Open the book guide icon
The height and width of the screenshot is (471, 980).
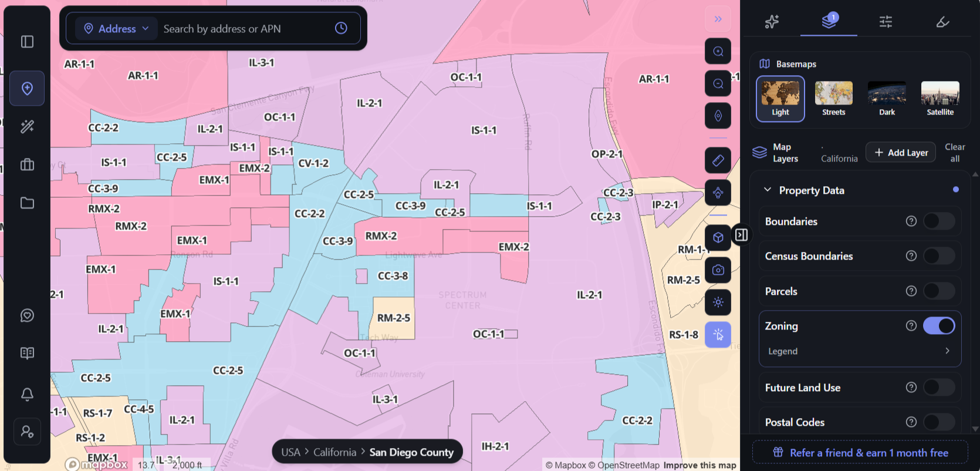tap(27, 353)
